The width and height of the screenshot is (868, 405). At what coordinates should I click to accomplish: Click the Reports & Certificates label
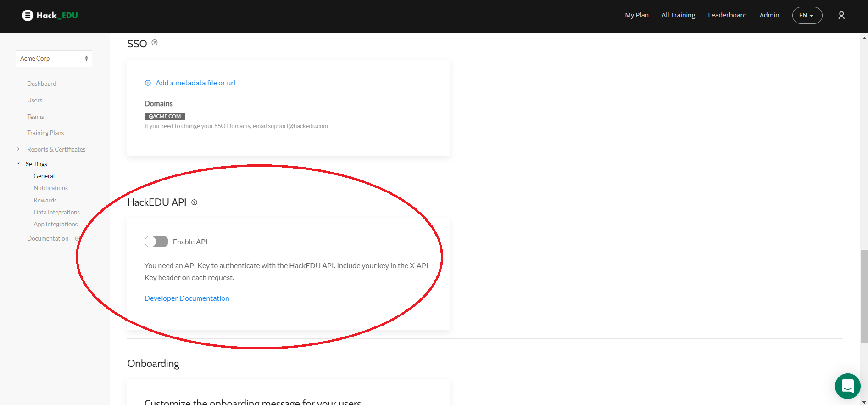pyautogui.click(x=56, y=149)
